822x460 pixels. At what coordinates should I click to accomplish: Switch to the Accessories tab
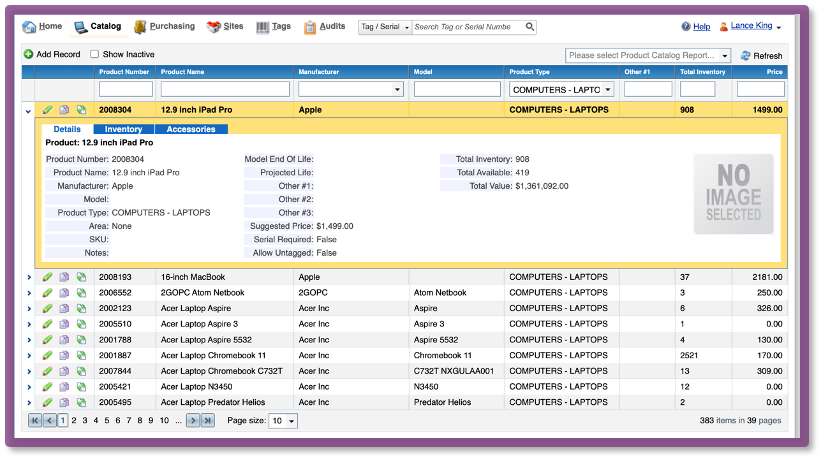tap(191, 129)
